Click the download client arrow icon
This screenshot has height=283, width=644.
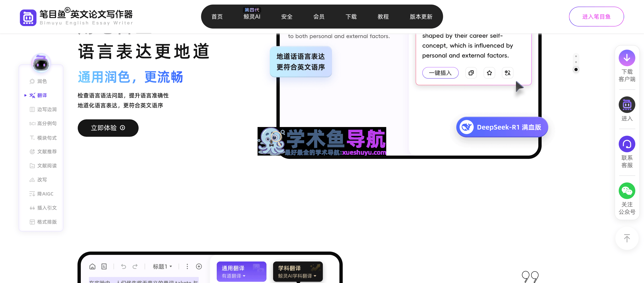pos(627,58)
